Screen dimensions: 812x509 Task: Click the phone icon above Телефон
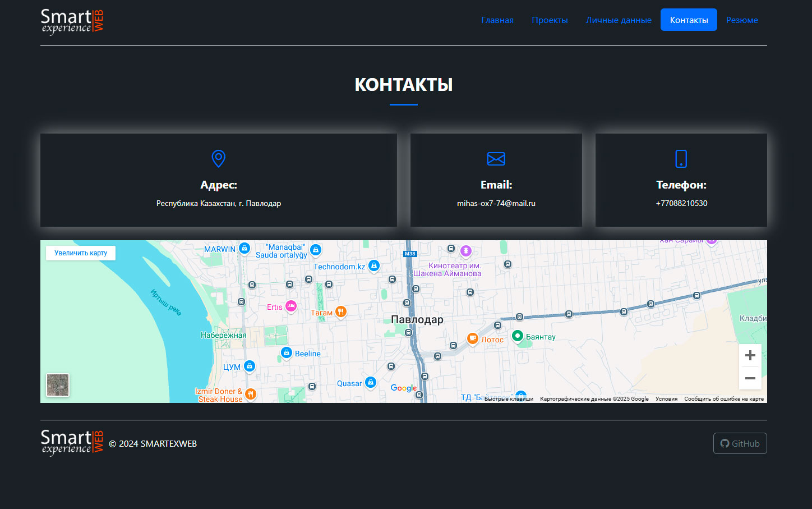click(681, 159)
